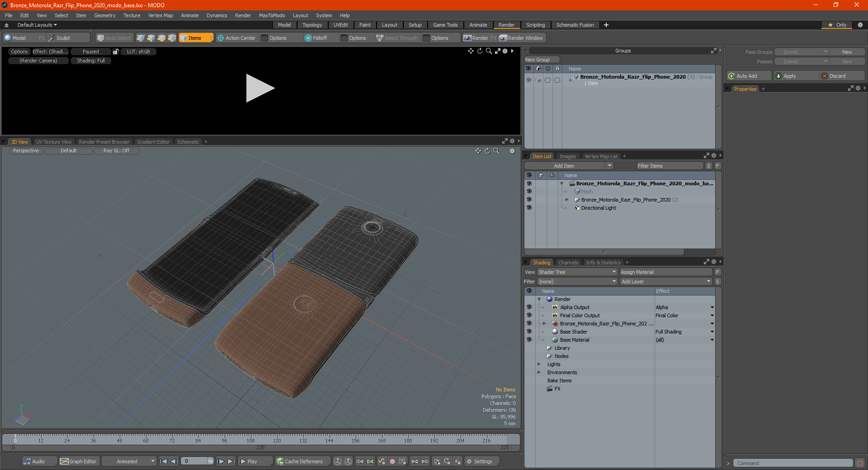Select Polygons selection mode cube icon
This screenshot has height=470, width=868.
tap(161, 38)
